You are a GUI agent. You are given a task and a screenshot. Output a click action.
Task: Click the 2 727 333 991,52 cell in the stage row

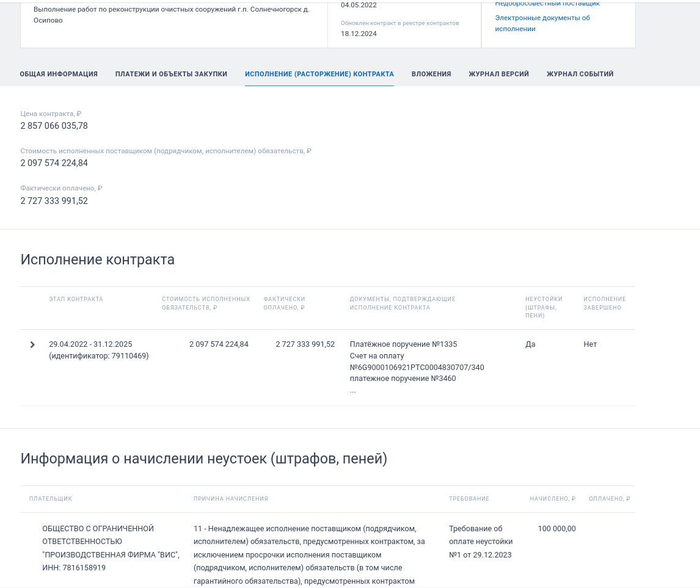(305, 344)
